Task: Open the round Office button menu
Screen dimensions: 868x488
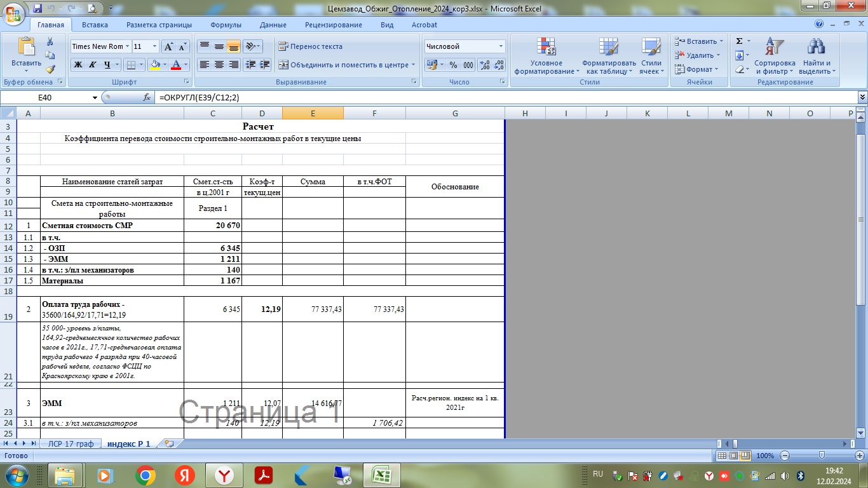Action: (x=14, y=13)
